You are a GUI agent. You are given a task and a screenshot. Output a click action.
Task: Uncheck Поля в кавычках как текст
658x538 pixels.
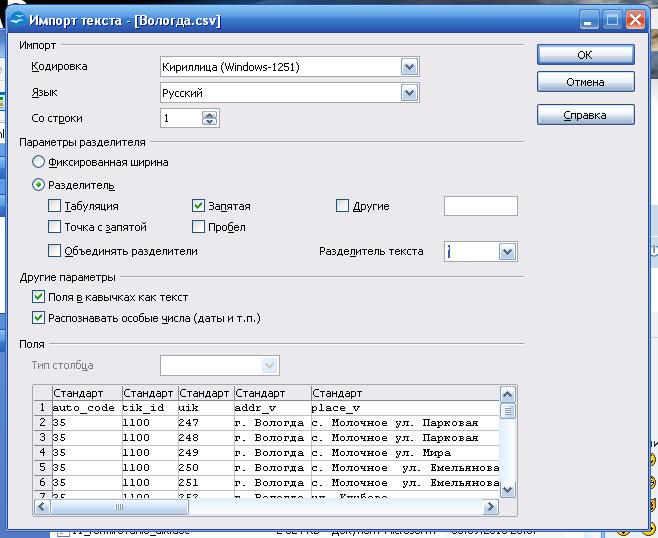tap(38, 297)
